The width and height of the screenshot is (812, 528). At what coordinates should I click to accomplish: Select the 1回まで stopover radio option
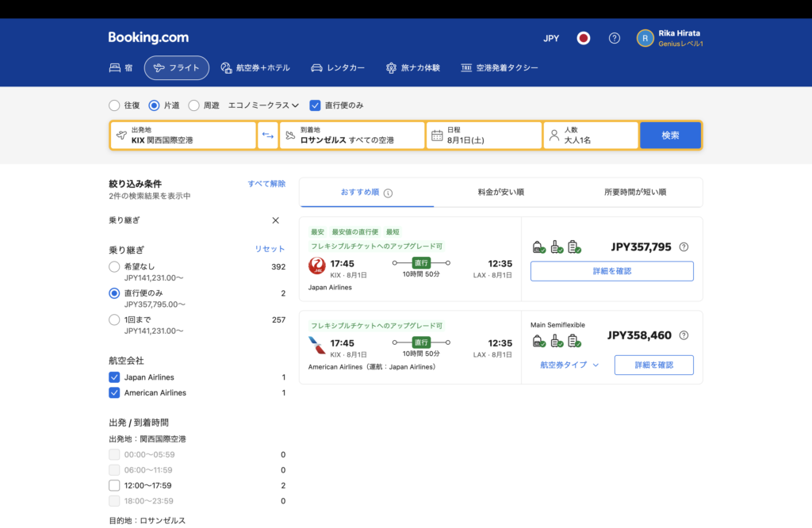114,319
